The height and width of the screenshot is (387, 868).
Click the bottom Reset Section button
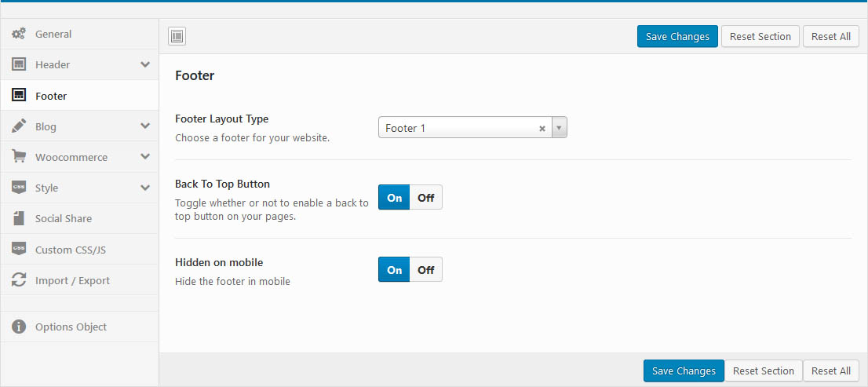(x=764, y=371)
